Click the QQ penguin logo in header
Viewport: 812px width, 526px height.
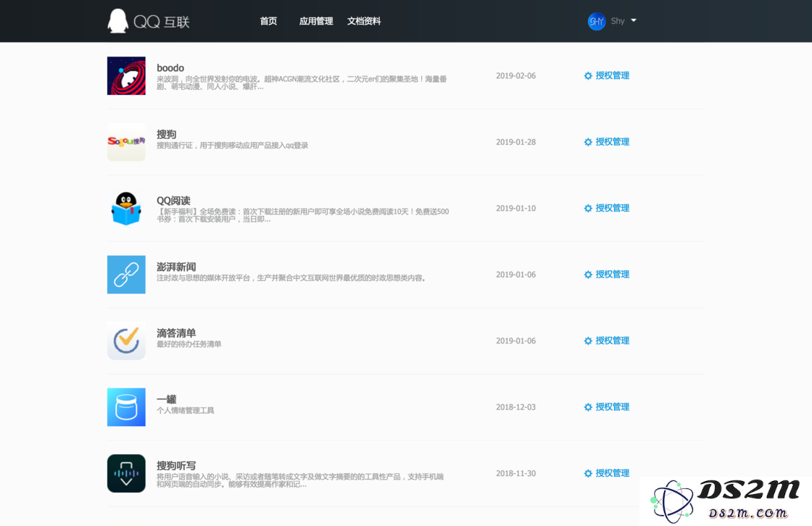point(117,21)
